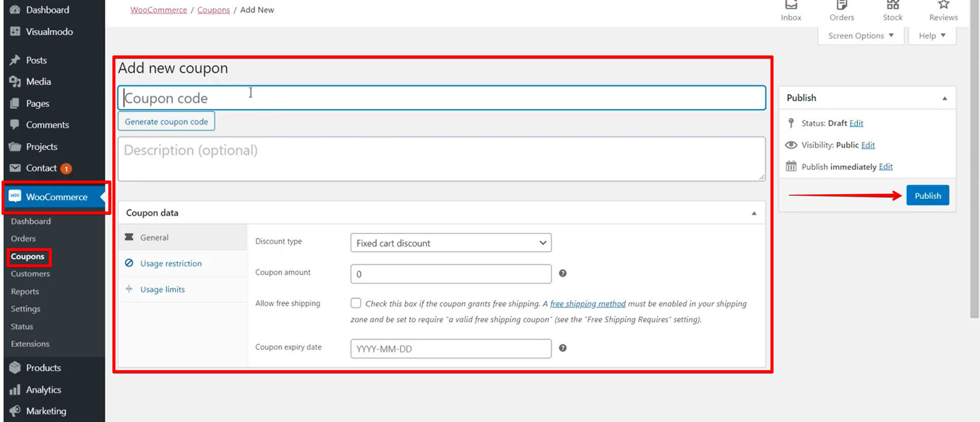Enable the Allow free shipping checkbox
The width and height of the screenshot is (980, 422).
(x=356, y=303)
